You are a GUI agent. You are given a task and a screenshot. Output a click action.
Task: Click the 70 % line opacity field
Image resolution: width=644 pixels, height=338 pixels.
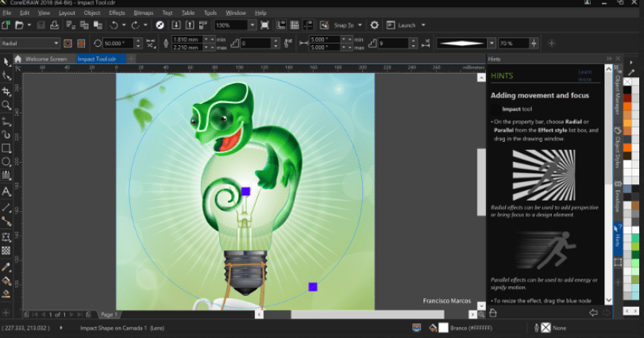point(514,43)
